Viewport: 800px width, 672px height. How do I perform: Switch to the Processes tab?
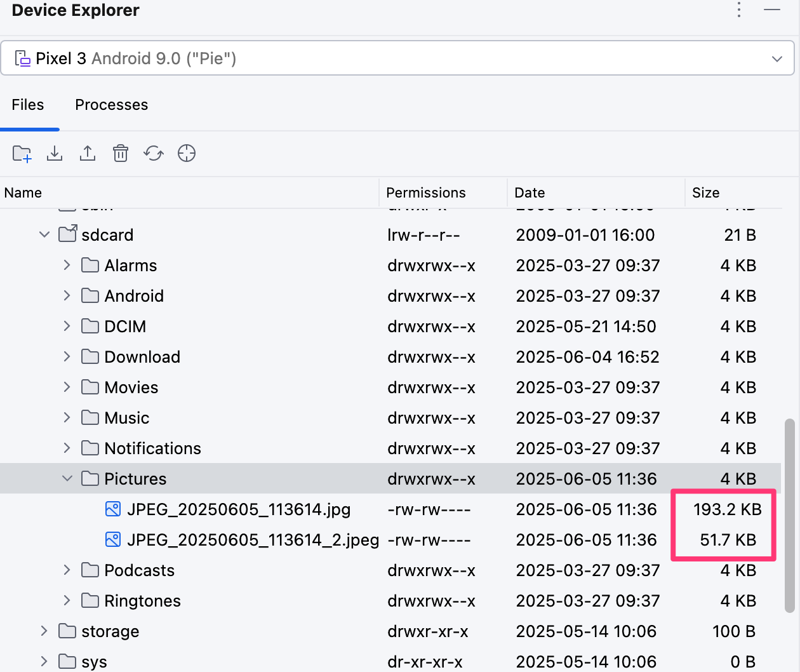pyautogui.click(x=112, y=105)
